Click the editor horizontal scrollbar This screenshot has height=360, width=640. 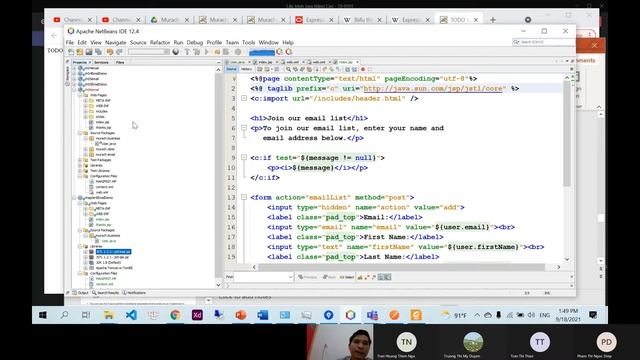point(402,267)
